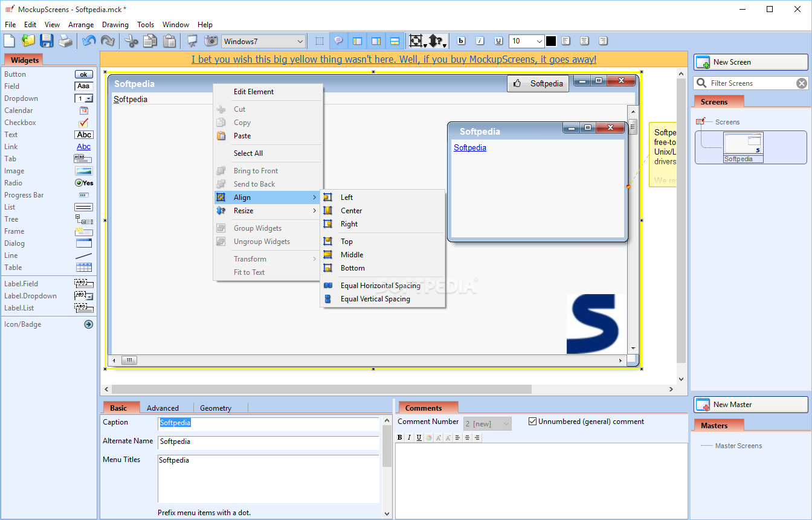The width and height of the screenshot is (812, 520).
Task: Pick the Radio widget from Widgets list
Action: pos(48,183)
